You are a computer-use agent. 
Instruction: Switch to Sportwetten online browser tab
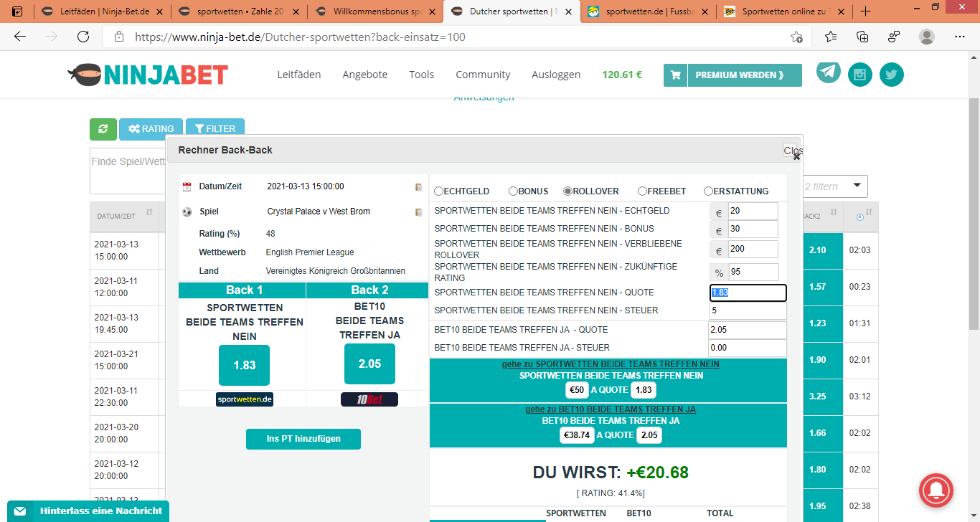coord(784,11)
